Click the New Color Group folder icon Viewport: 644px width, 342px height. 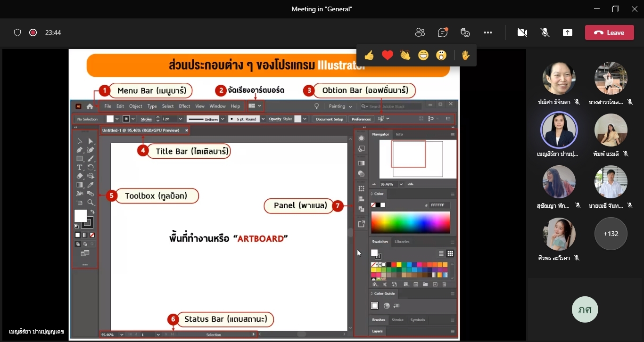pyautogui.click(x=425, y=285)
